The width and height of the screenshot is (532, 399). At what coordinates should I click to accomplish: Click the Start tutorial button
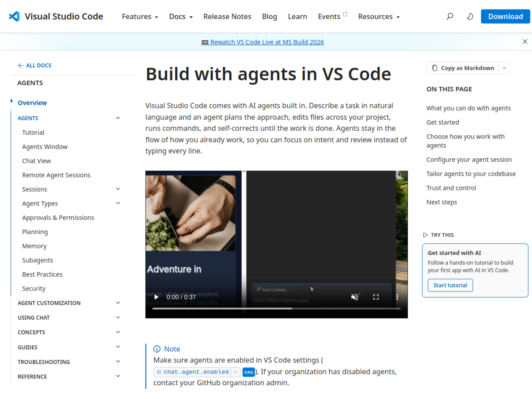pyautogui.click(x=450, y=285)
